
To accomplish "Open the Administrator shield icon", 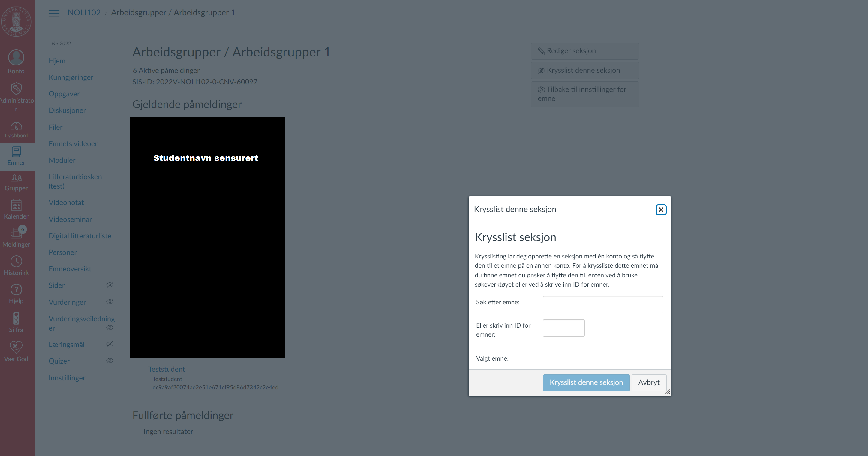I will pos(16,89).
